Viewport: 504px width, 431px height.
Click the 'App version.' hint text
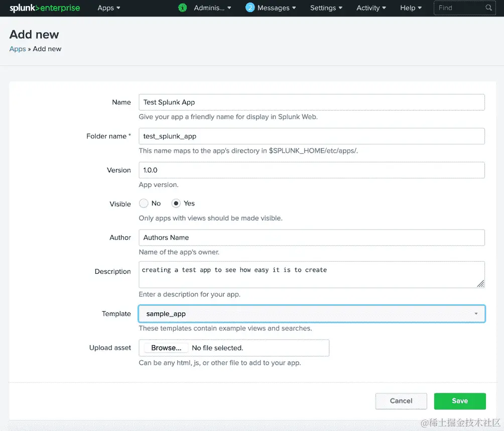(159, 185)
